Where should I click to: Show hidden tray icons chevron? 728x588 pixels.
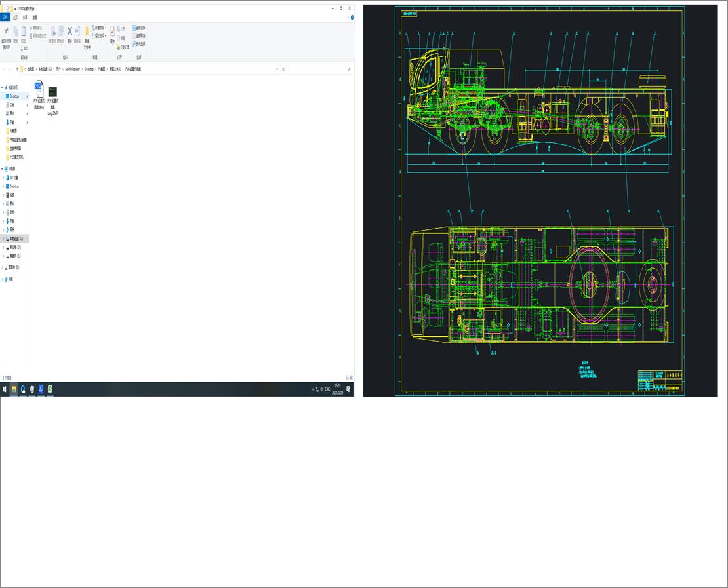click(313, 389)
